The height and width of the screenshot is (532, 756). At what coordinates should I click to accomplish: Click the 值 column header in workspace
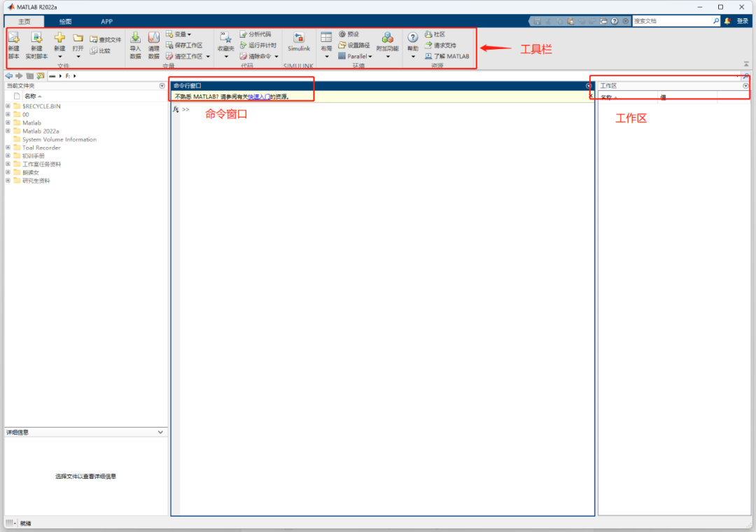coord(687,97)
